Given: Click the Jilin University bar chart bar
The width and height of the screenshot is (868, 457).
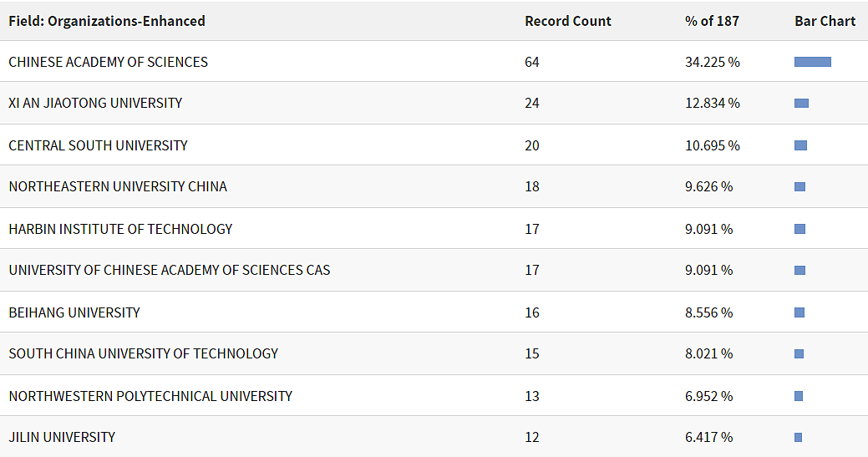Looking at the screenshot, I should coord(798,437).
